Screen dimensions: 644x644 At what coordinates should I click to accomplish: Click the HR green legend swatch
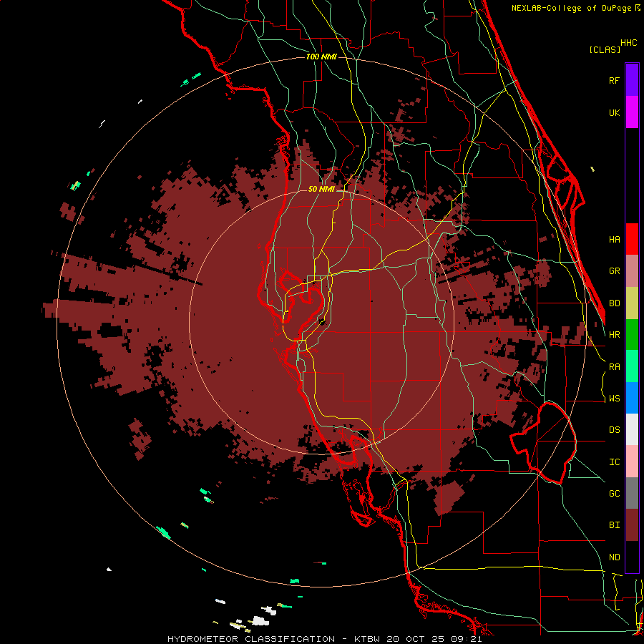pos(632,335)
